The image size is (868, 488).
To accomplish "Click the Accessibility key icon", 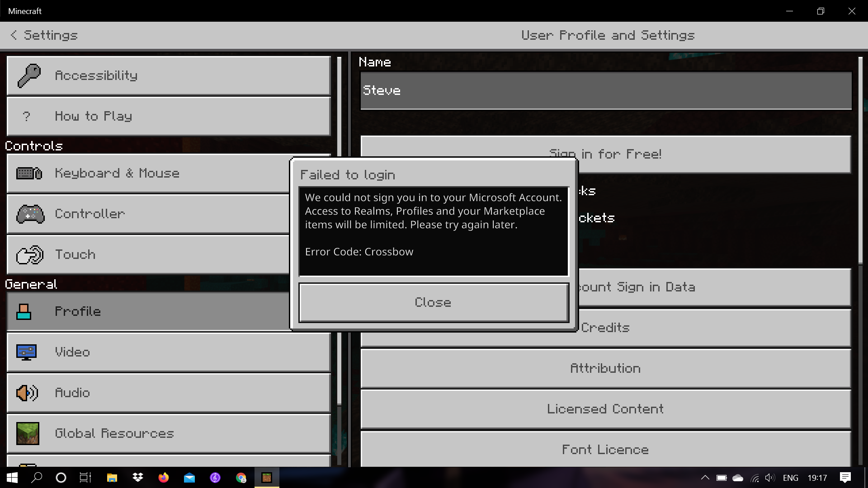I will pyautogui.click(x=29, y=75).
